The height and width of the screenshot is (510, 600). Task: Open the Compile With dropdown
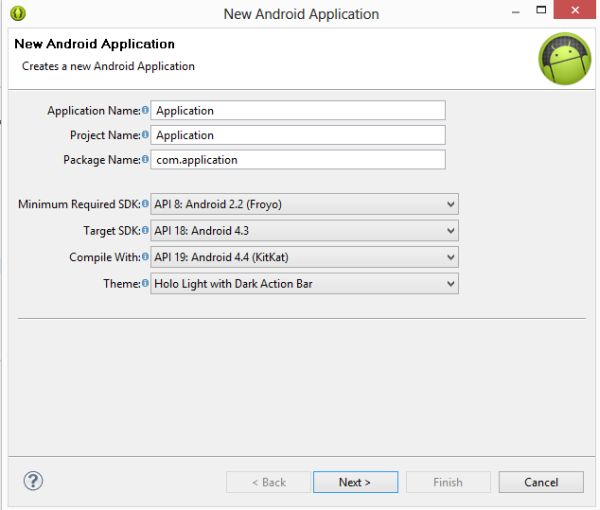pos(304,257)
